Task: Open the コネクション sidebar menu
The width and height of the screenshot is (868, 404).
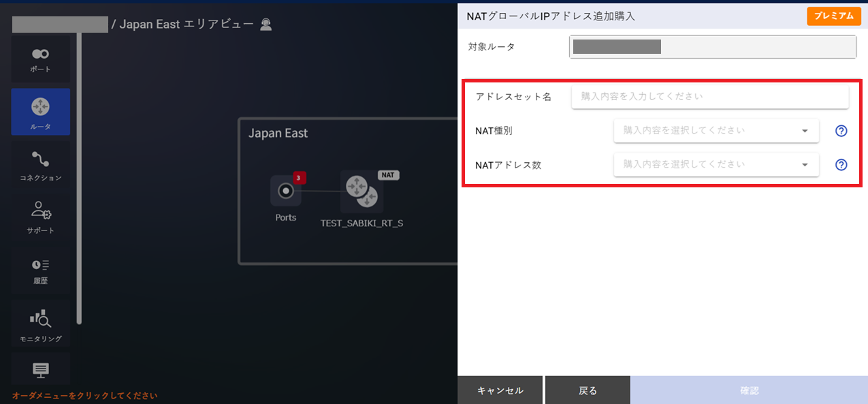Action: 40,165
